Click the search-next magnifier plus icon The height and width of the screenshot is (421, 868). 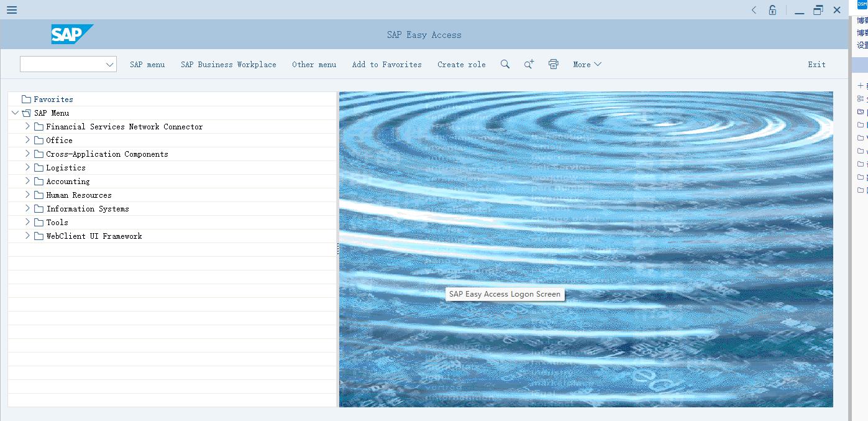click(x=529, y=64)
